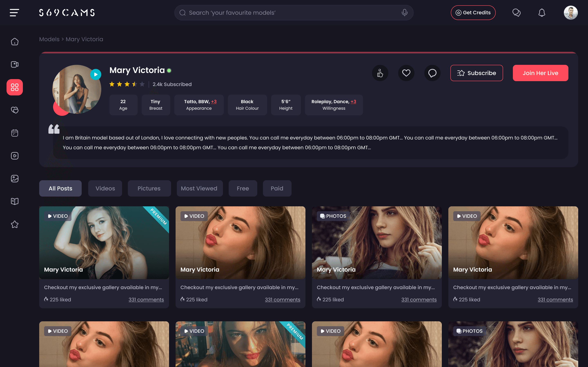Expand the +3 Appearance attributes
Screen dimensions: 588x367
tap(214, 102)
